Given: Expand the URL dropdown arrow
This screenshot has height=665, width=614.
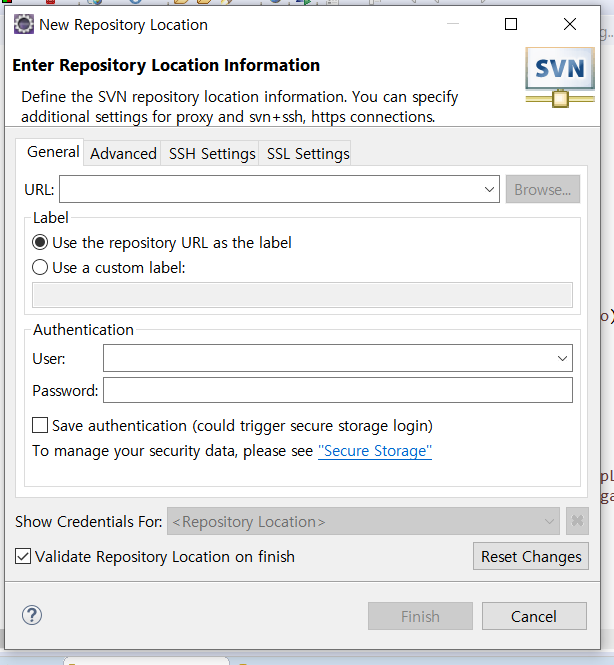Looking at the screenshot, I should pyautogui.click(x=489, y=189).
